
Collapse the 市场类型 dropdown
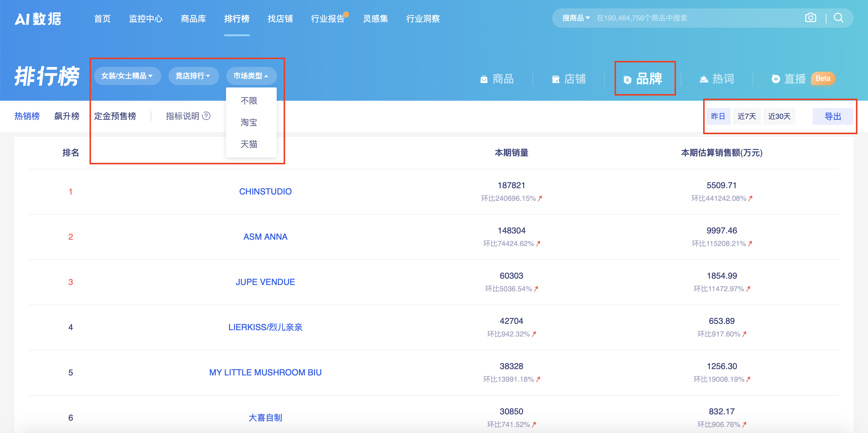(x=251, y=76)
